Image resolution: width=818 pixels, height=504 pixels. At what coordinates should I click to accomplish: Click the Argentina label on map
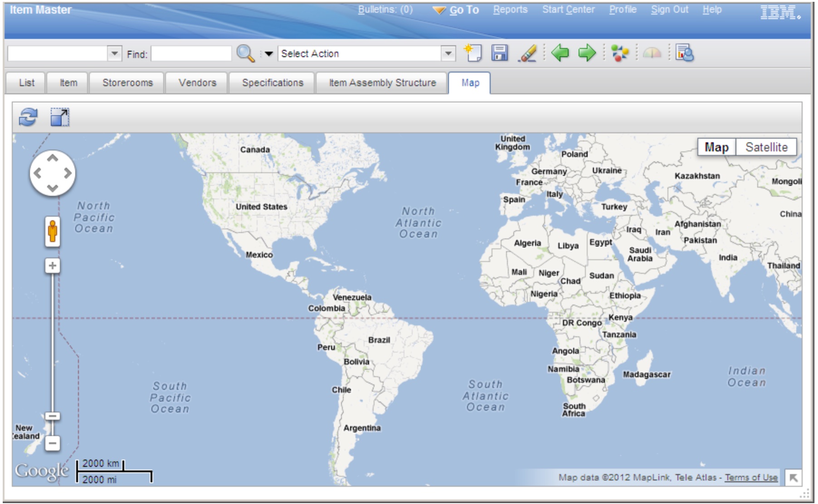point(362,428)
